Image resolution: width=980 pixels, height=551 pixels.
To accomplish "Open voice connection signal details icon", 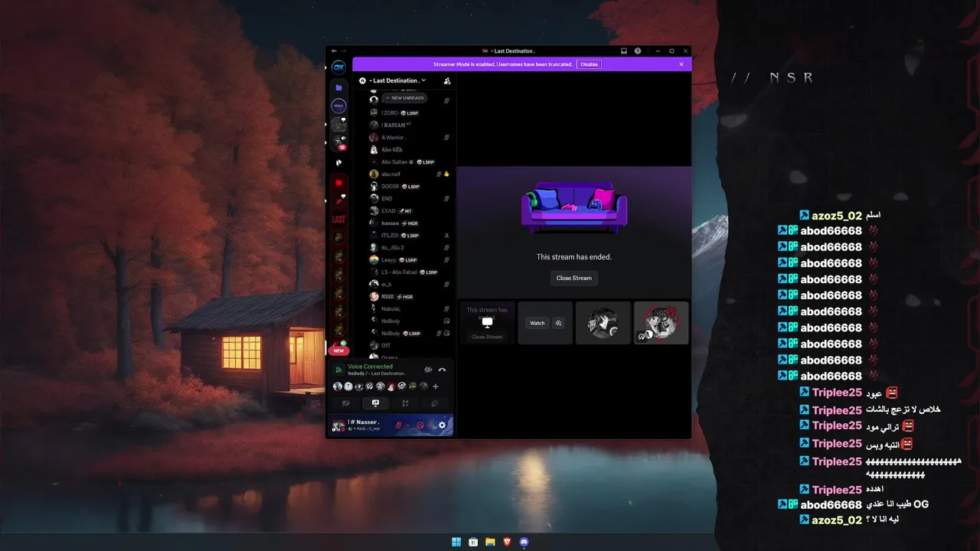I will (338, 370).
